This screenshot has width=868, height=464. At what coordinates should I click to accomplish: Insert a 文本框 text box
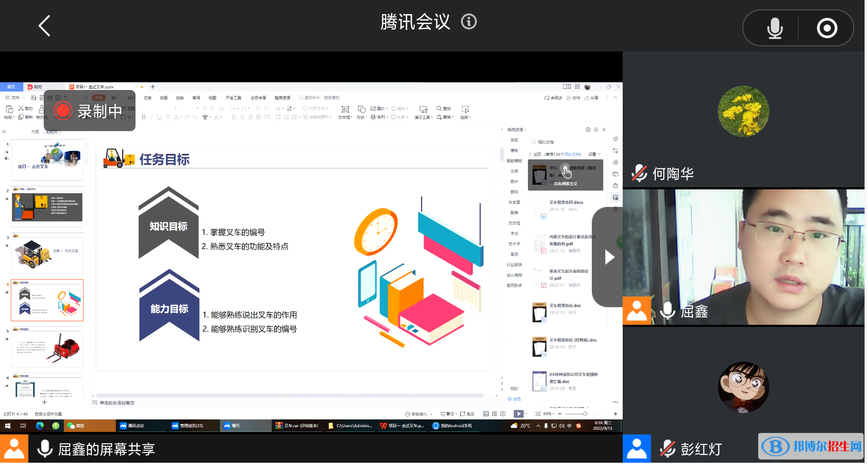(345, 112)
